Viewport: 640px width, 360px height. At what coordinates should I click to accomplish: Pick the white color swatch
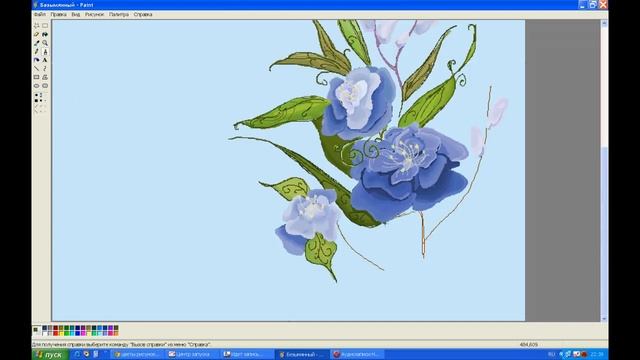(44, 333)
